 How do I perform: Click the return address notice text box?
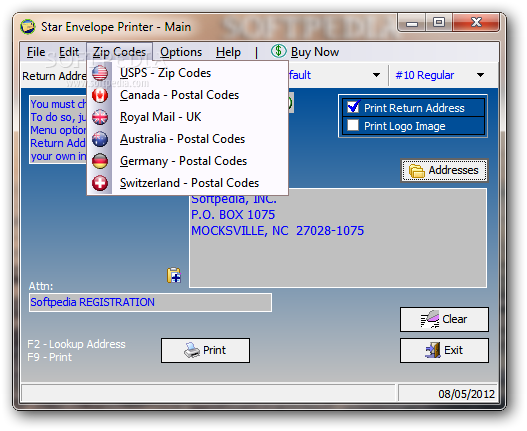point(58,130)
